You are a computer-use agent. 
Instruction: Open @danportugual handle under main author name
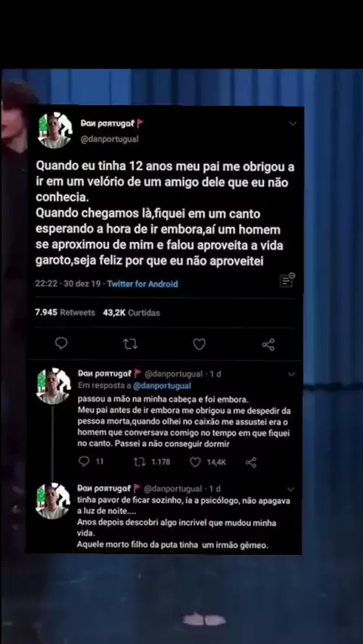click(110, 139)
